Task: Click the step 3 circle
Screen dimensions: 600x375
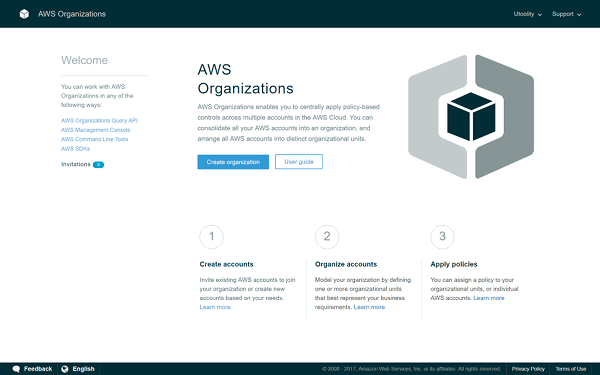Action: click(x=442, y=237)
